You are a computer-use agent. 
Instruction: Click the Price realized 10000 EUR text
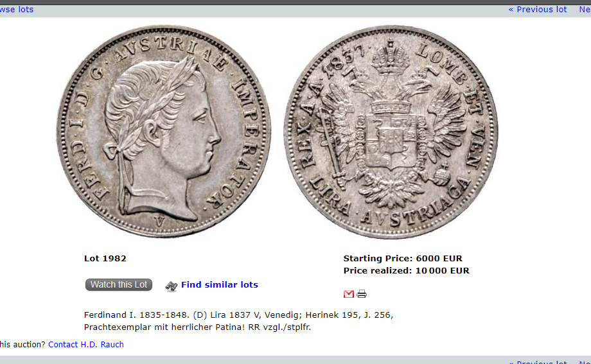pyautogui.click(x=406, y=270)
